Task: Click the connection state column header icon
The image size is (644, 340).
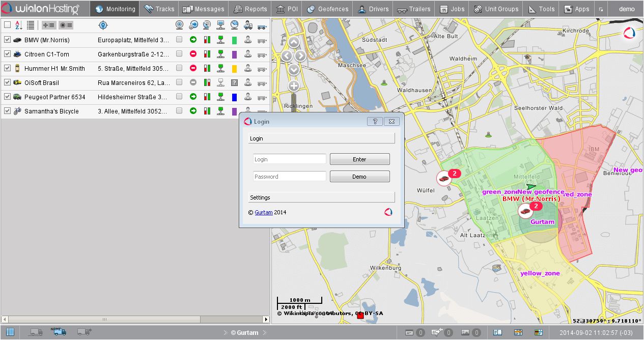Action: (220, 25)
